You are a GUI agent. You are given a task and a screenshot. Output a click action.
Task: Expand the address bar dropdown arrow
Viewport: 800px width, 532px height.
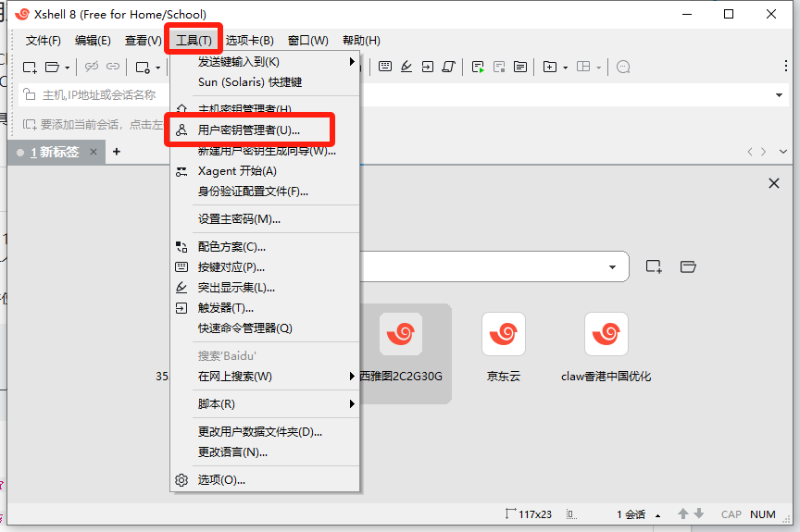[779, 94]
